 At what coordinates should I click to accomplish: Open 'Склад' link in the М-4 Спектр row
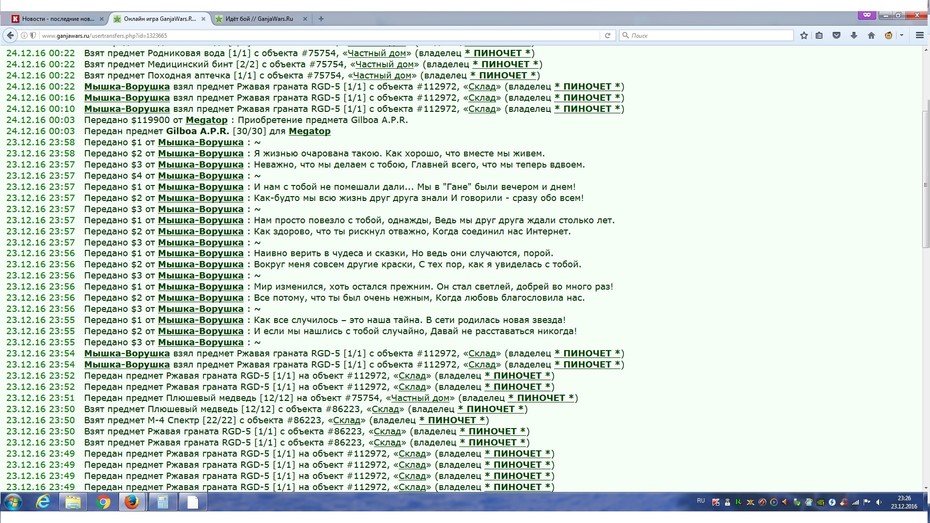tap(347, 420)
